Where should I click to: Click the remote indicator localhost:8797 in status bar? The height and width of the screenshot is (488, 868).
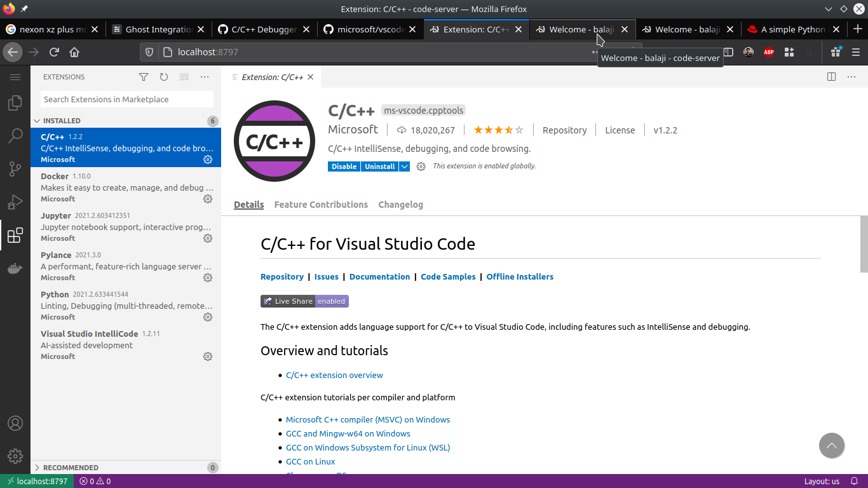[37, 481]
